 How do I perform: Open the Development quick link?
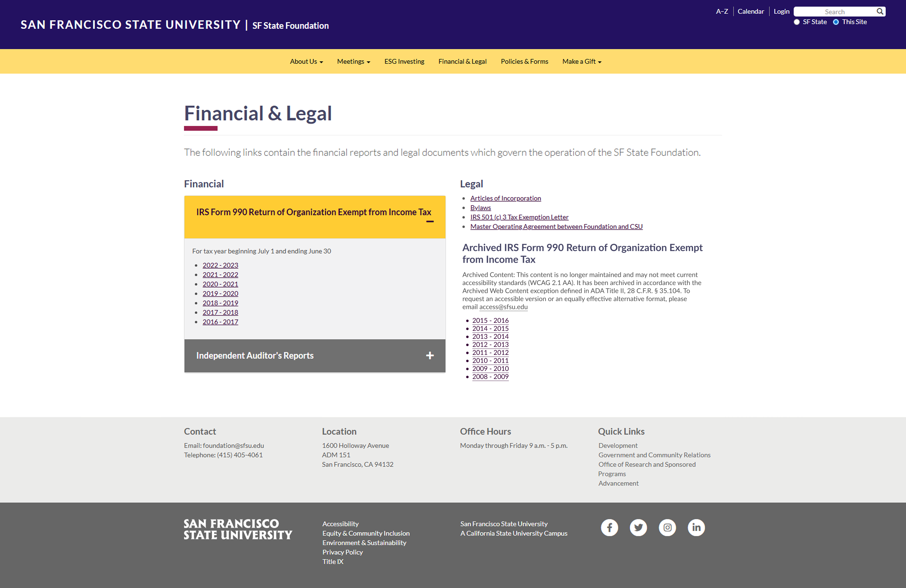coord(618,445)
